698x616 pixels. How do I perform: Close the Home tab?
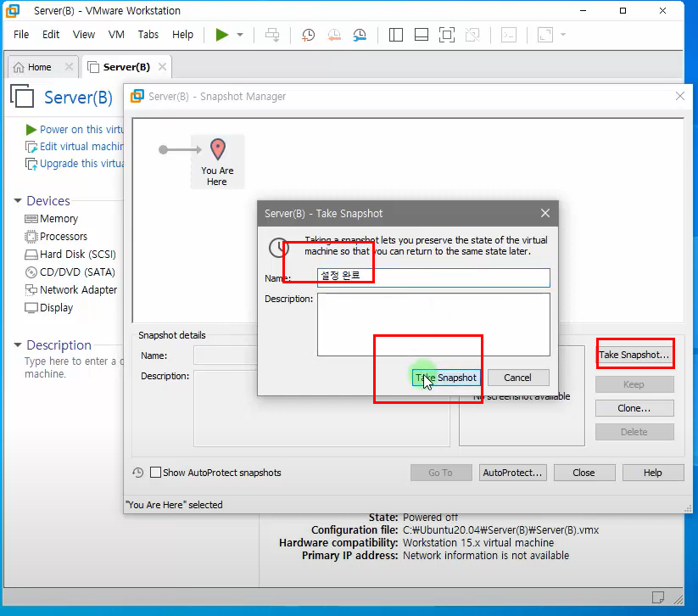[x=69, y=67]
